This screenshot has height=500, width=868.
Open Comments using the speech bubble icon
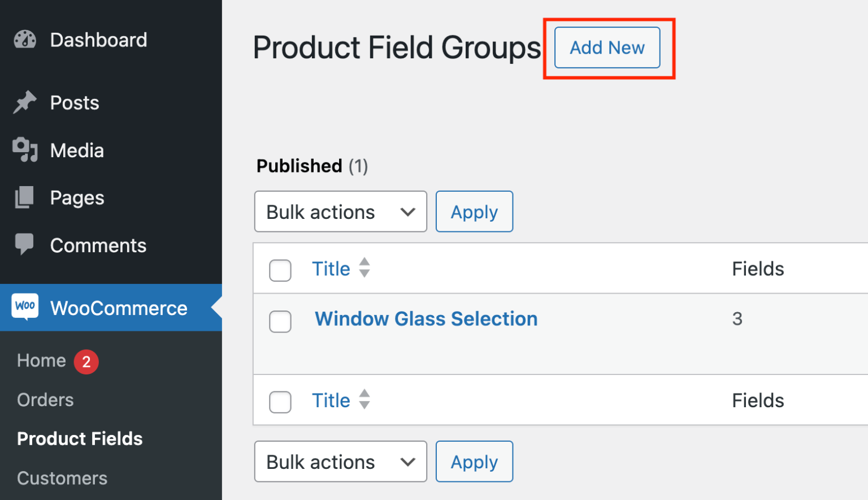point(24,245)
